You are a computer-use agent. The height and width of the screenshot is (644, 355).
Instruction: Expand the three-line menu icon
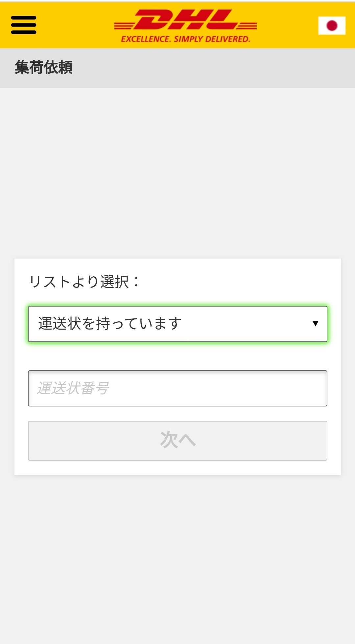pos(23,25)
